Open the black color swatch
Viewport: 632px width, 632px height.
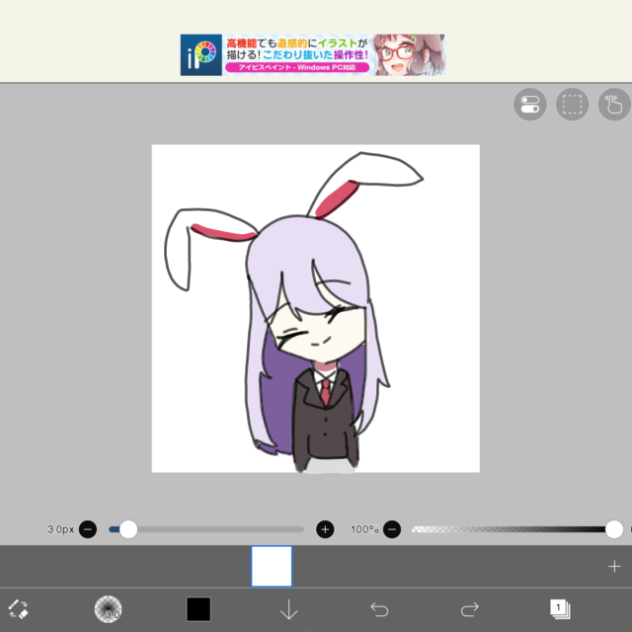coord(198,609)
